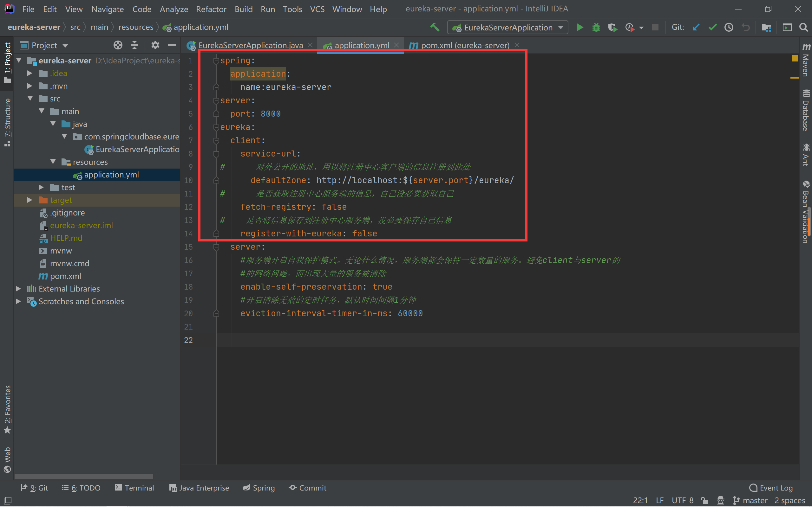Collapse the folding region for the eureka block
The image size is (812, 507).
tap(216, 127)
